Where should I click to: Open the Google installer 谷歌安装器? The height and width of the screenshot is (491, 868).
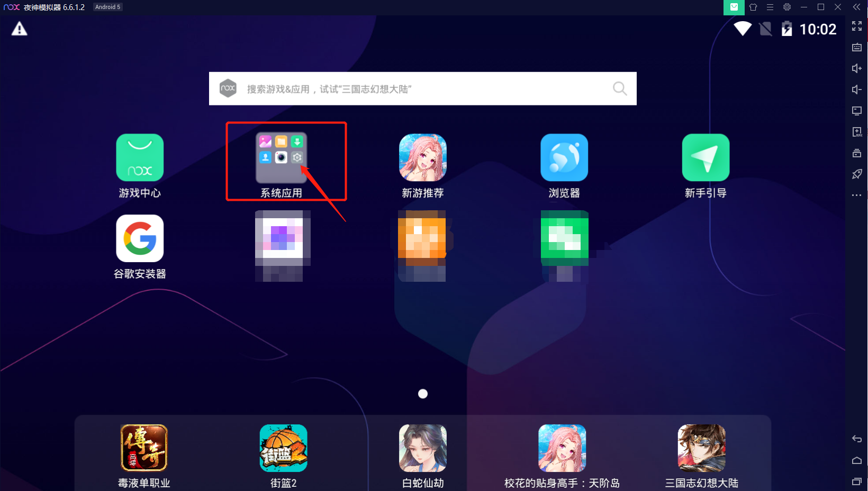pos(139,238)
